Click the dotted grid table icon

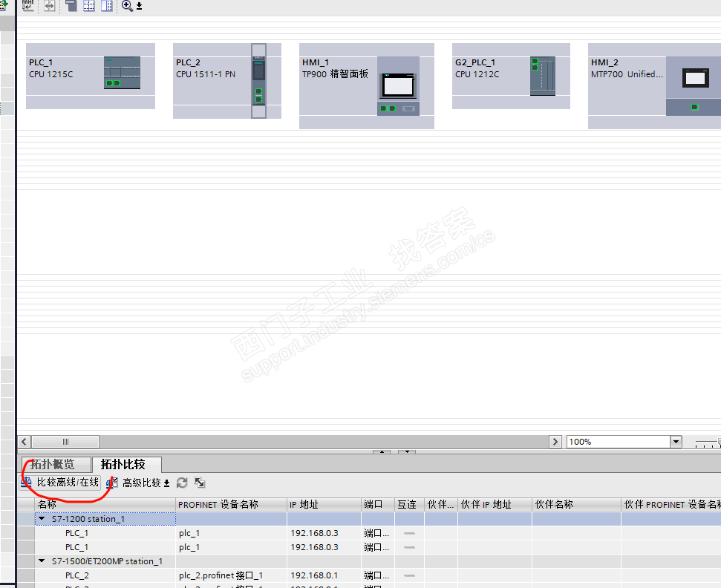click(x=89, y=5)
